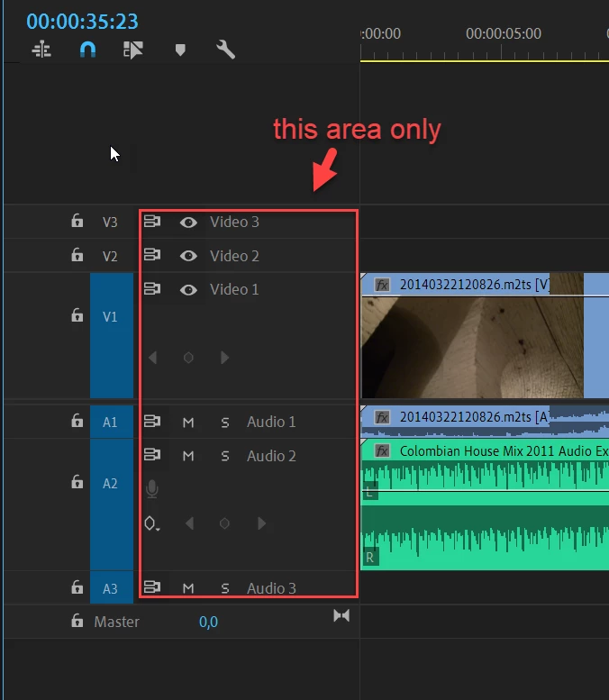The width and height of the screenshot is (609, 700).
Task: Hide Video 2 track output eye
Action: click(x=188, y=256)
